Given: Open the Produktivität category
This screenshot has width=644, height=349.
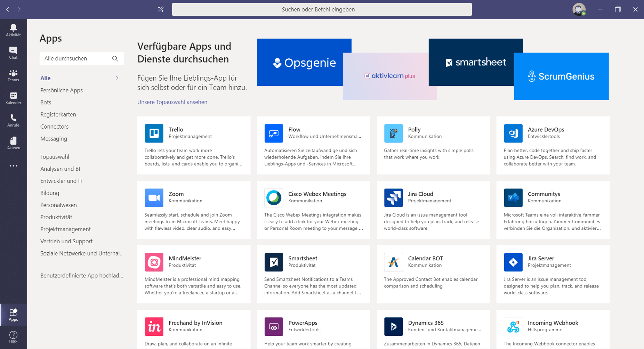Looking at the screenshot, I should [56, 217].
